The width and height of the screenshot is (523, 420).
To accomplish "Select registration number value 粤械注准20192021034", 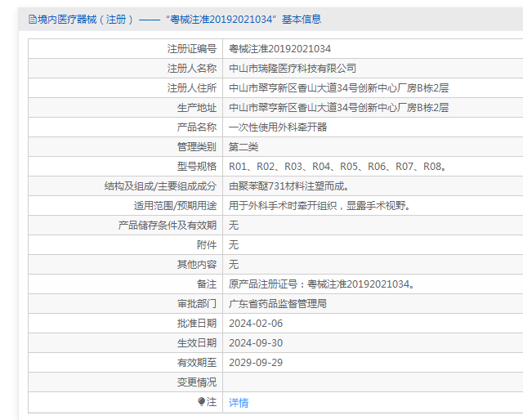I will click(279, 49).
